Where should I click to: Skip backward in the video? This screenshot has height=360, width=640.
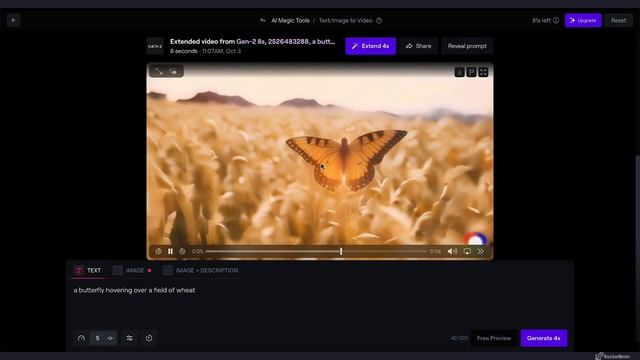(x=158, y=251)
